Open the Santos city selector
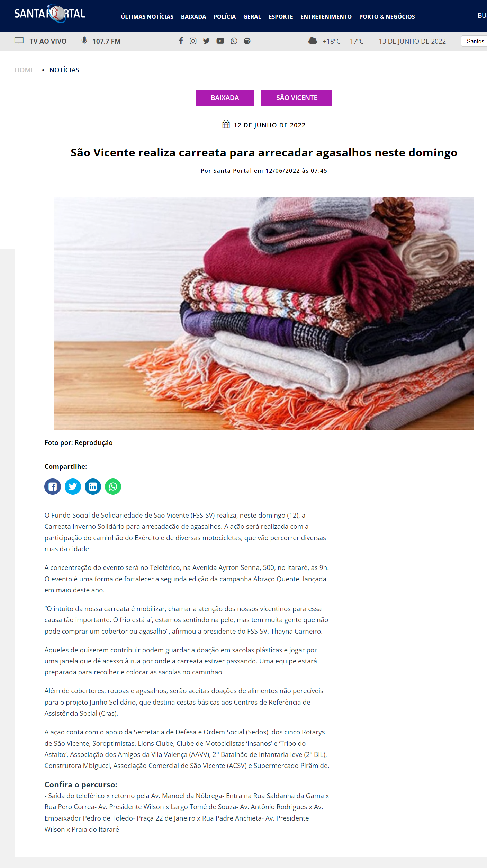 click(x=474, y=41)
